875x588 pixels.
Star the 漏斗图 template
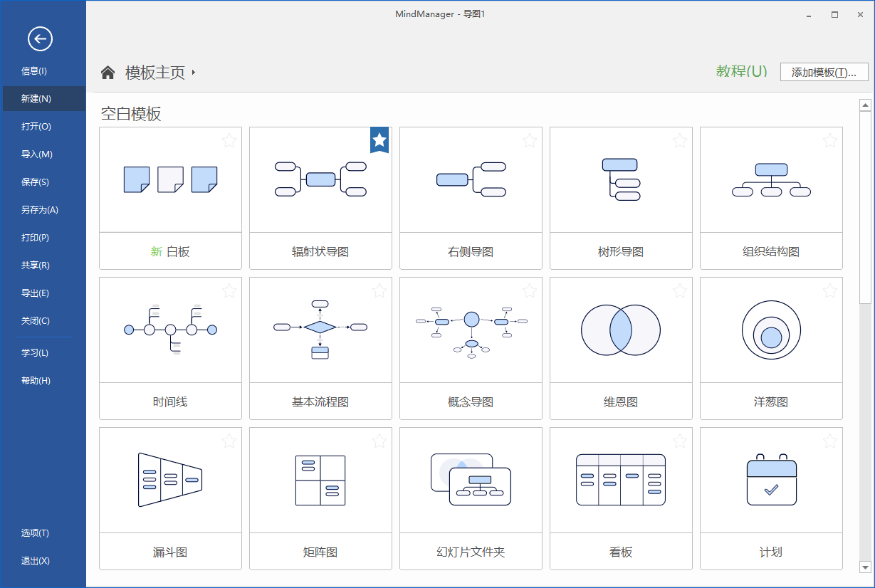pos(229,441)
